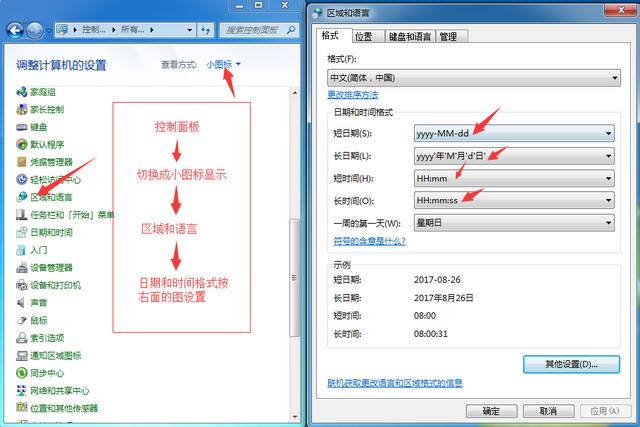Open 网络和共享中心 item
640x427 pixels.
pos(58,390)
